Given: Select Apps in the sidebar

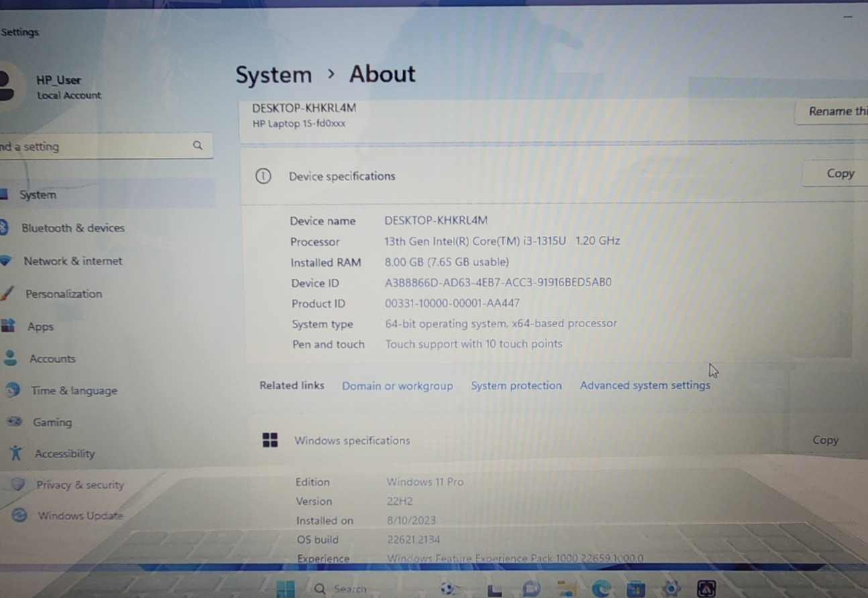Looking at the screenshot, I should tap(40, 326).
